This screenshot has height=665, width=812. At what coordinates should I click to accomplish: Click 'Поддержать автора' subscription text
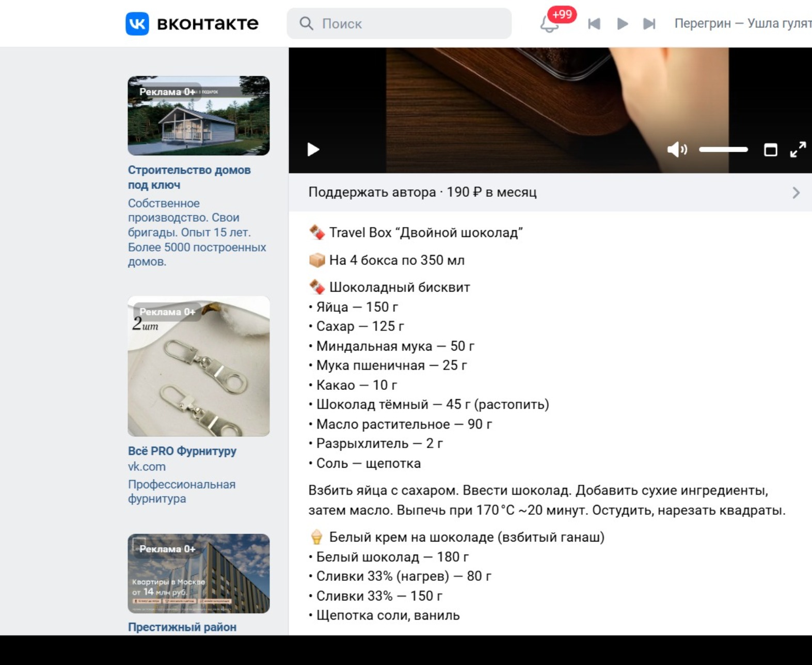tap(422, 193)
